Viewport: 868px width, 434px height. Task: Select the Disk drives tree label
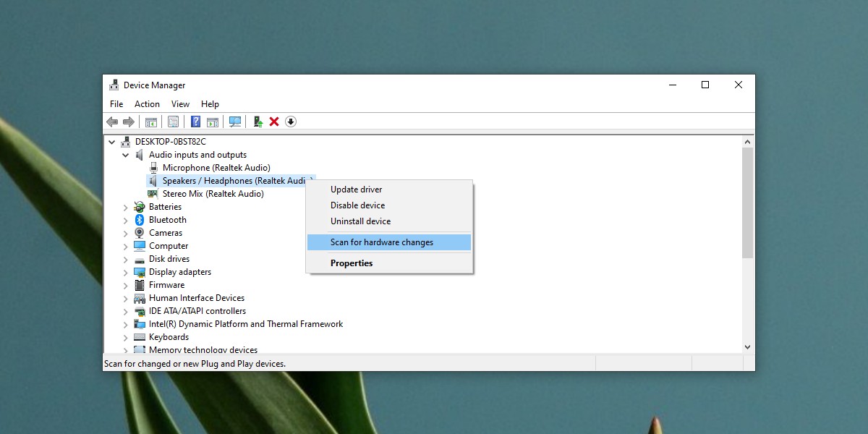click(169, 259)
